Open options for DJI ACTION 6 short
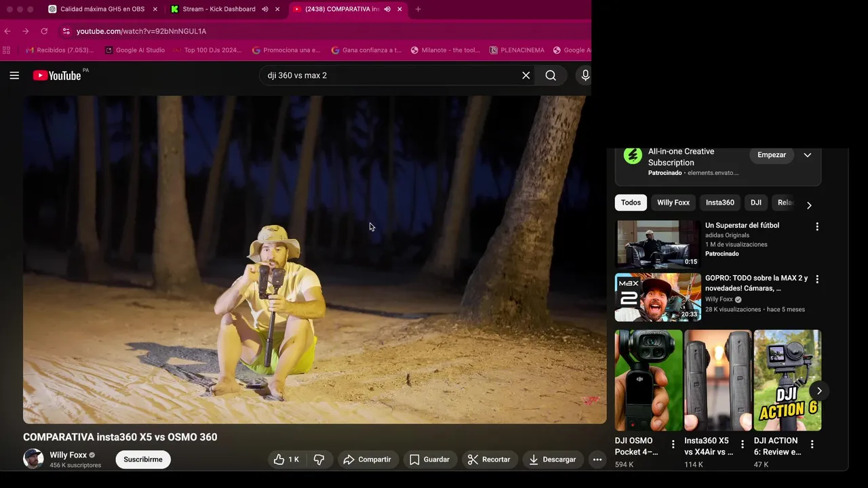868x488 pixels. coord(812,445)
